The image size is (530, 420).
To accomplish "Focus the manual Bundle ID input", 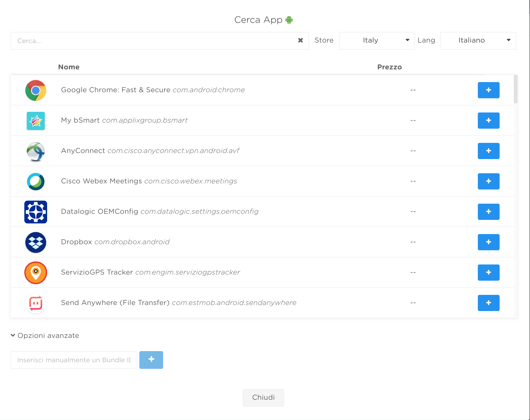I will [74, 360].
